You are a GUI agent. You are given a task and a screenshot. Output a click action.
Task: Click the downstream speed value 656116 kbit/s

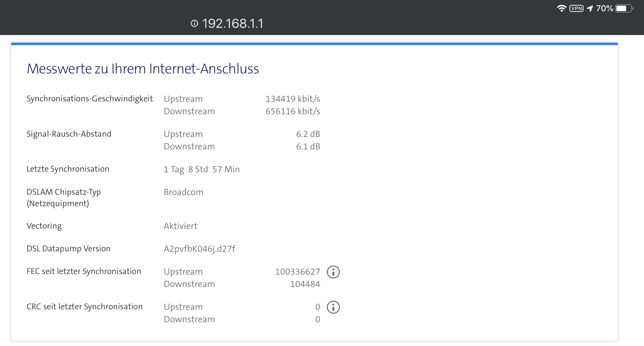coord(292,111)
